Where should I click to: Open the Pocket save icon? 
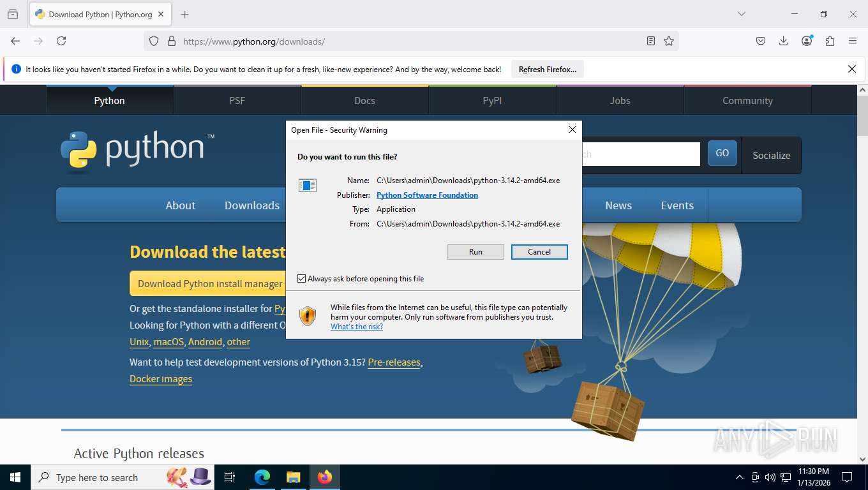pyautogui.click(x=761, y=41)
